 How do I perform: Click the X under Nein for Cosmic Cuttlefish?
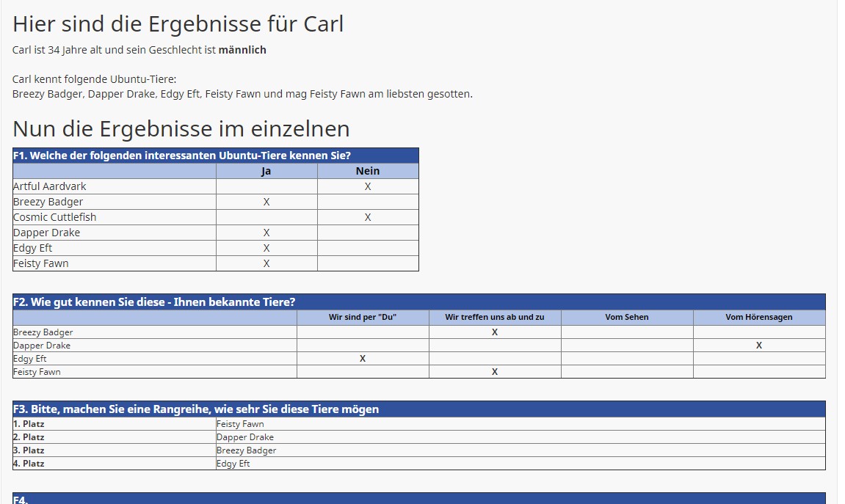coord(368,218)
